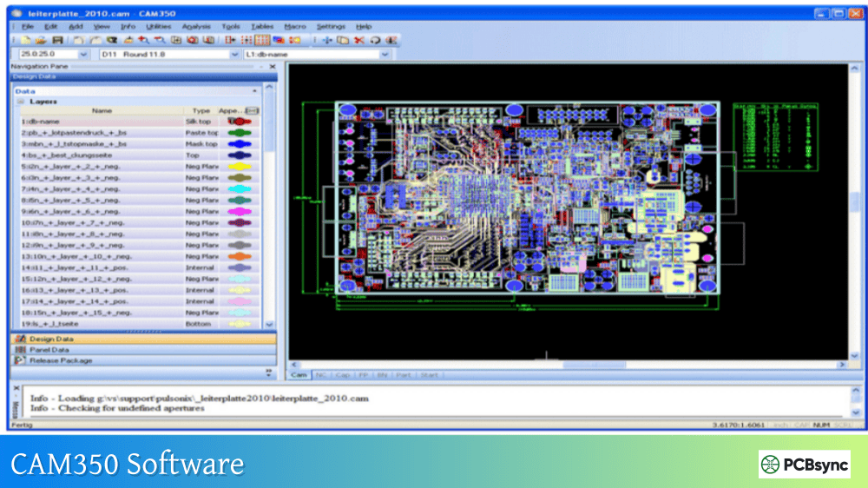Viewport: 868px width, 488px height.
Task: Collapse the Layers tree section
Action: [x=21, y=101]
